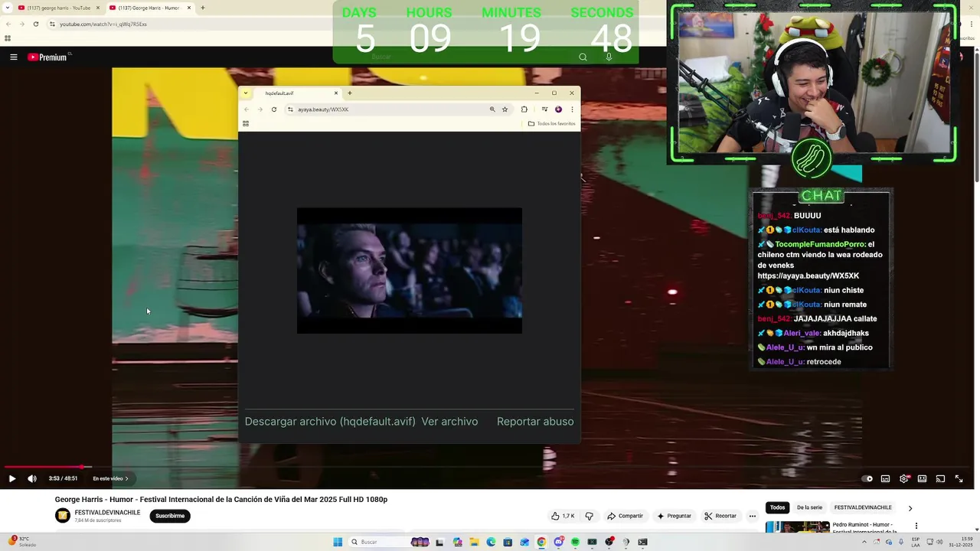The height and width of the screenshot is (551, 980).
Task: Open the three-dot Chrome menu in ayaya window
Action: pyautogui.click(x=572, y=109)
